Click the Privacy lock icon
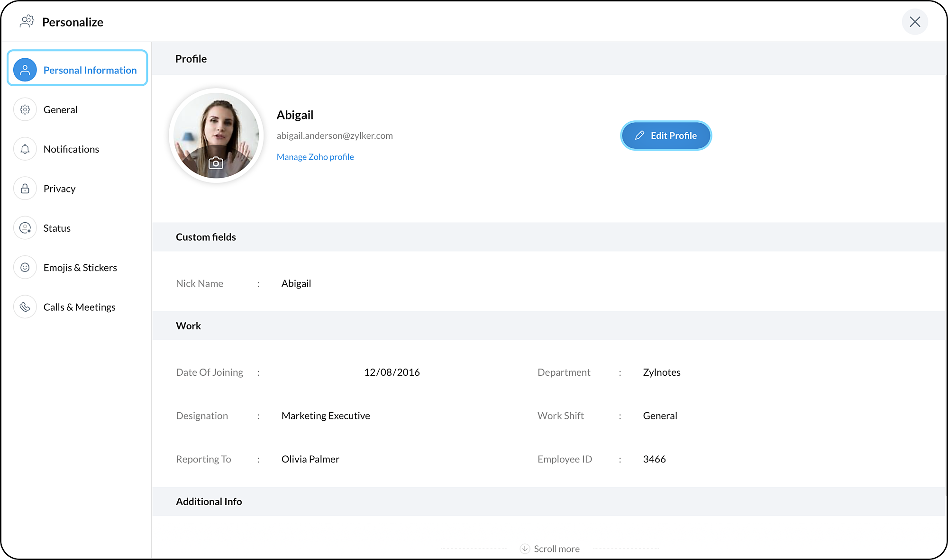This screenshot has height=560, width=948. 25,189
